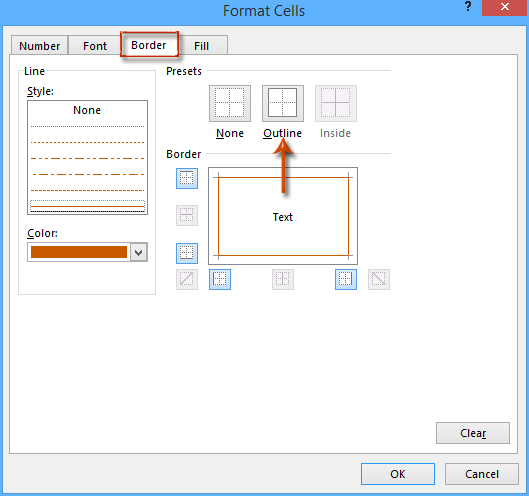Select the Inside preset icon
This screenshot has width=529, height=496.
pos(336,103)
